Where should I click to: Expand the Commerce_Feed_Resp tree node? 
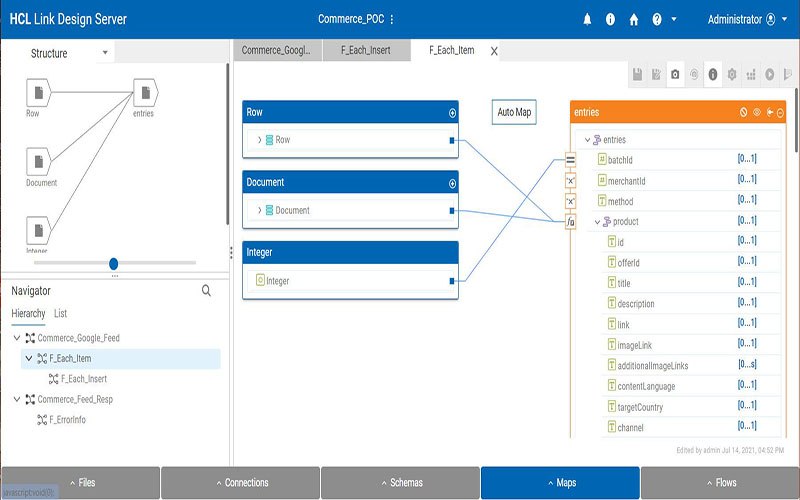tap(17, 399)
